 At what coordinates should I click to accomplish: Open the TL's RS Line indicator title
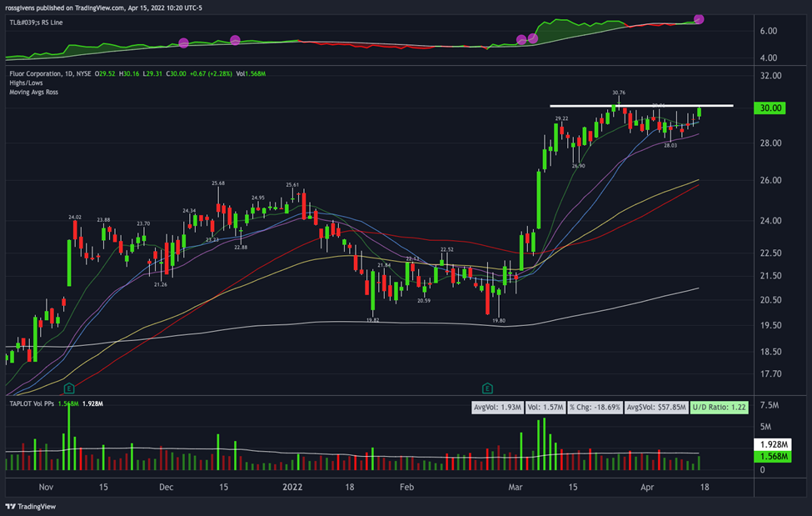pyautogui.click(x=37, y=23)
